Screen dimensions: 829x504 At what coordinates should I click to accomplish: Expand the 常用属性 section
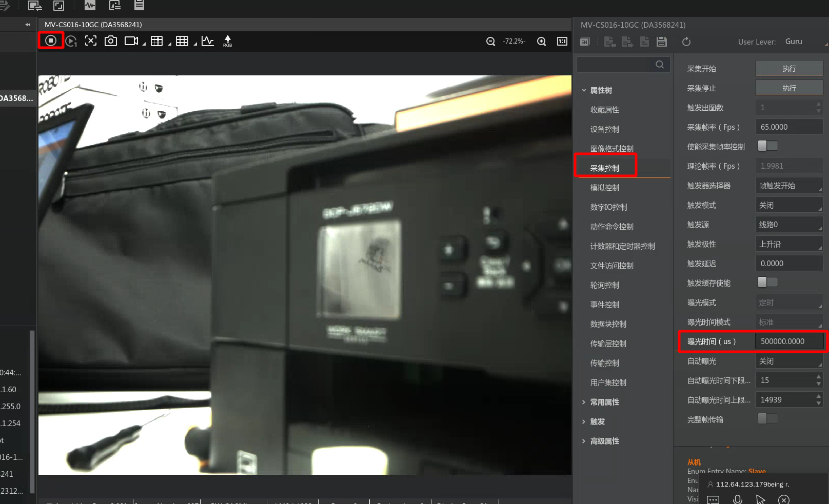pyautogui.click(x=584, y=402)
